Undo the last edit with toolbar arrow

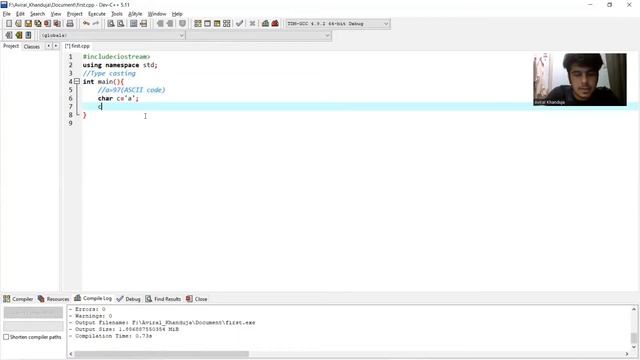coord(86,24)
